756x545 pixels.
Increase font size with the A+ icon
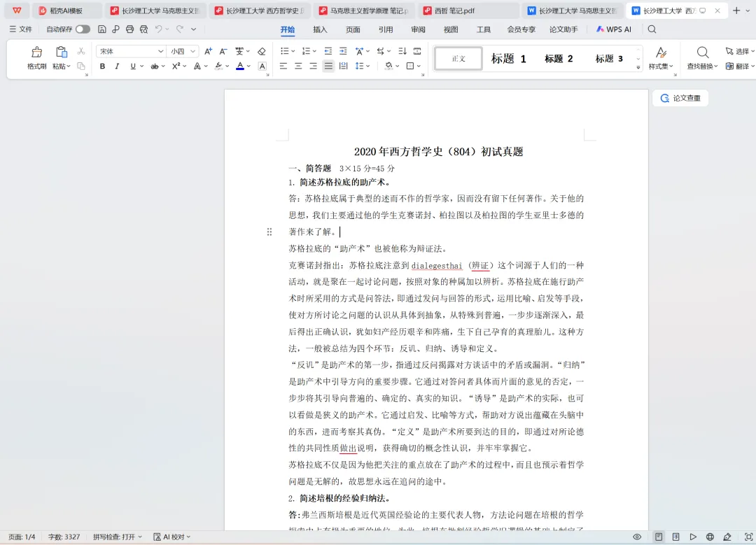(x=209, y=51)
